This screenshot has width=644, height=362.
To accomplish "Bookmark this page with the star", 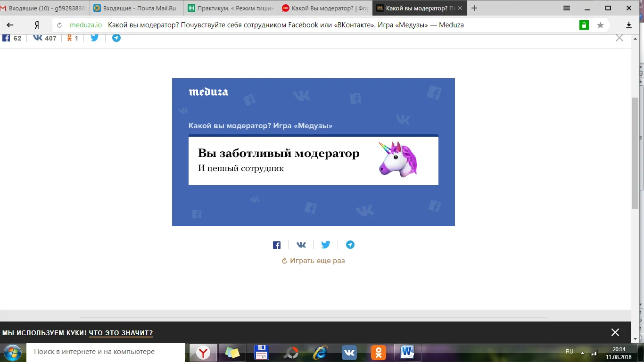I will tap(600, 25).
